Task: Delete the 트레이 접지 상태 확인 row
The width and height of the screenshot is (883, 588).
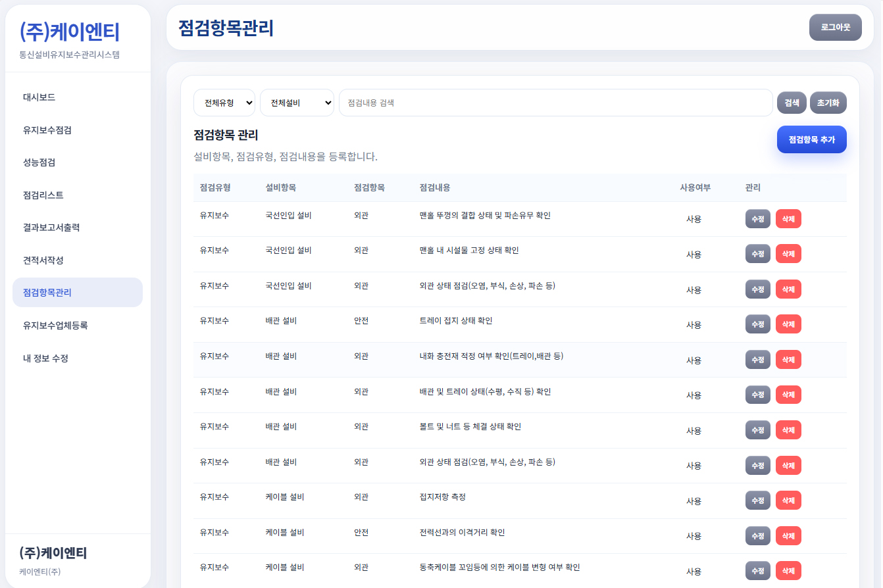Action: 788,324
